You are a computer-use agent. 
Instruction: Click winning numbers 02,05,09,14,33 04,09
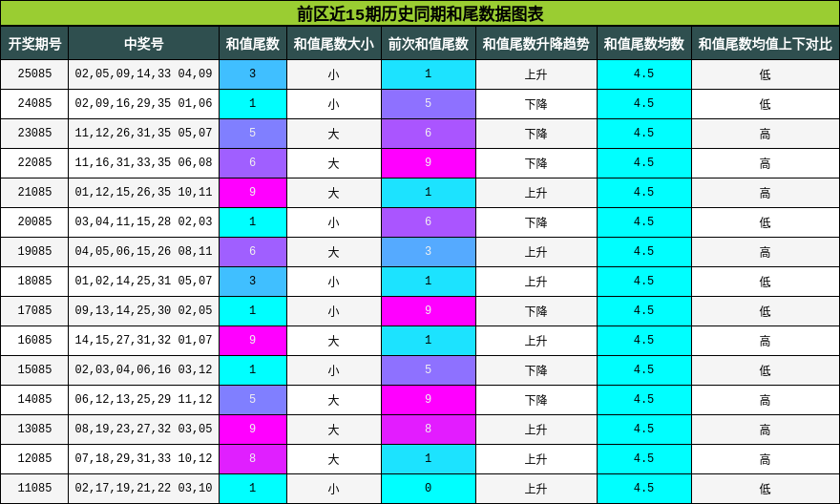[143, 73]
